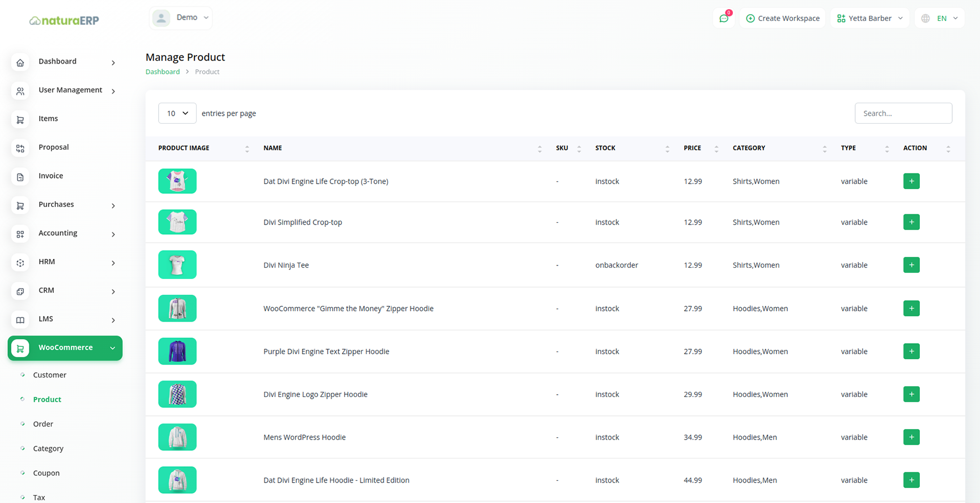Click plus action for Purple Divi Engine Text Zipper Hoodie
The height and width of the screenshot is (503, 980).
pyautogui.click(x=911, y=352)
